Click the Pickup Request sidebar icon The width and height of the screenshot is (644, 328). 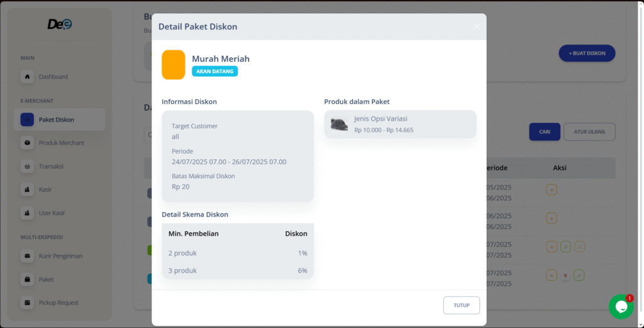[x=27, y=303]
